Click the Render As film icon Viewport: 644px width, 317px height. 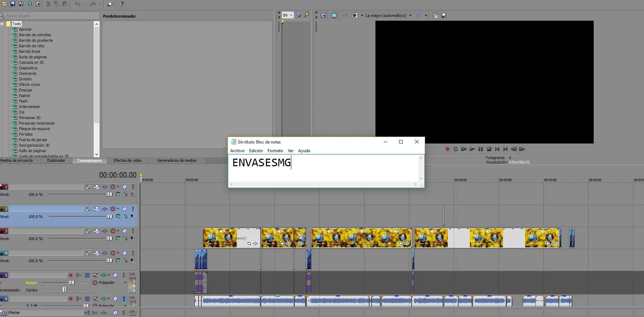(x=29, y=4)
